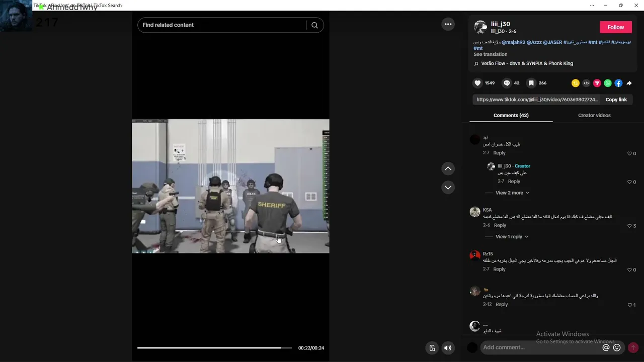The image size is (644, 362).
Task: Seek on the video progress bar
Action: [214, 347]
